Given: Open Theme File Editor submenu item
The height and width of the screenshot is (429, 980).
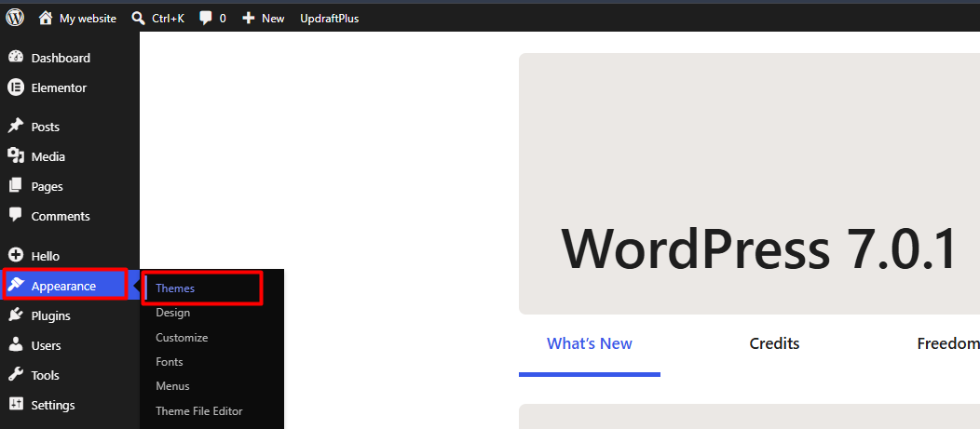Looking at the screenshot, I should 198,411.
